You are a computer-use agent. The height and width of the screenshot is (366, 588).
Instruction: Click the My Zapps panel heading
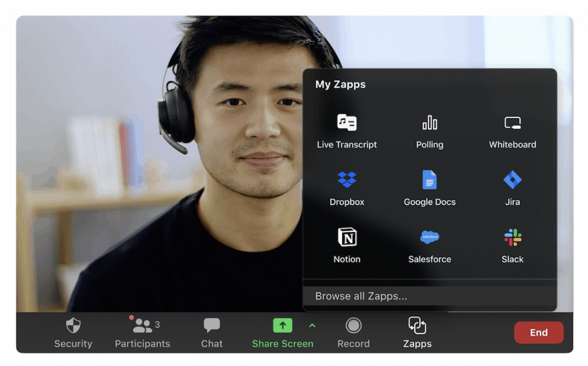340,84
